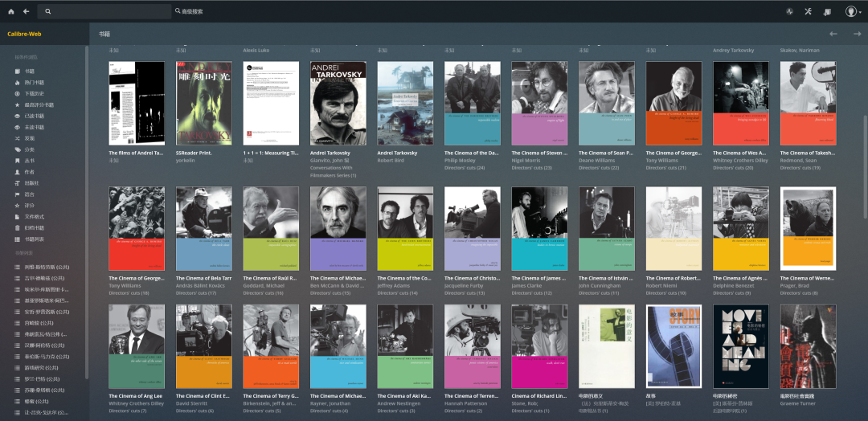The image size is (868, 421).
Task: Open title The Cinema of Bela Tarr
Action: pyautogui.click(x=203, y=278)
